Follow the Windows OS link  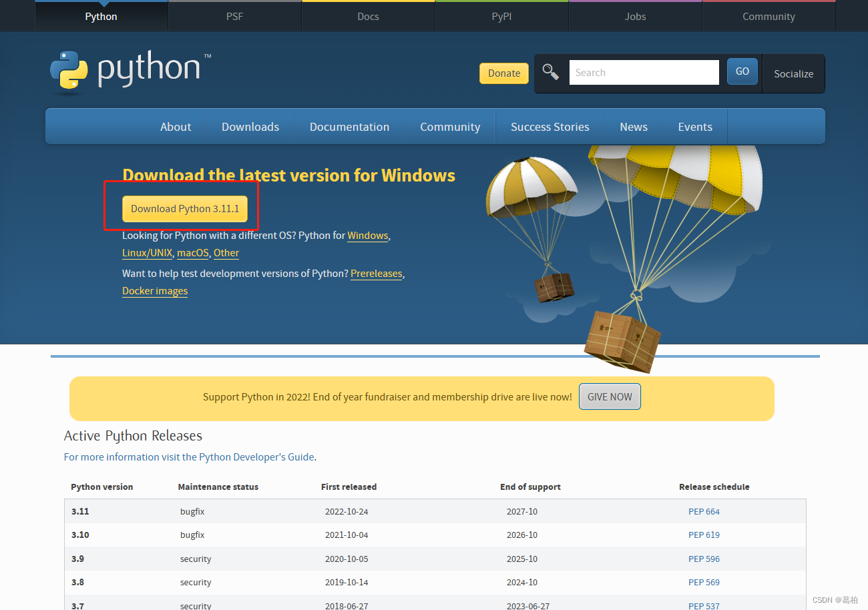(368, 236)
